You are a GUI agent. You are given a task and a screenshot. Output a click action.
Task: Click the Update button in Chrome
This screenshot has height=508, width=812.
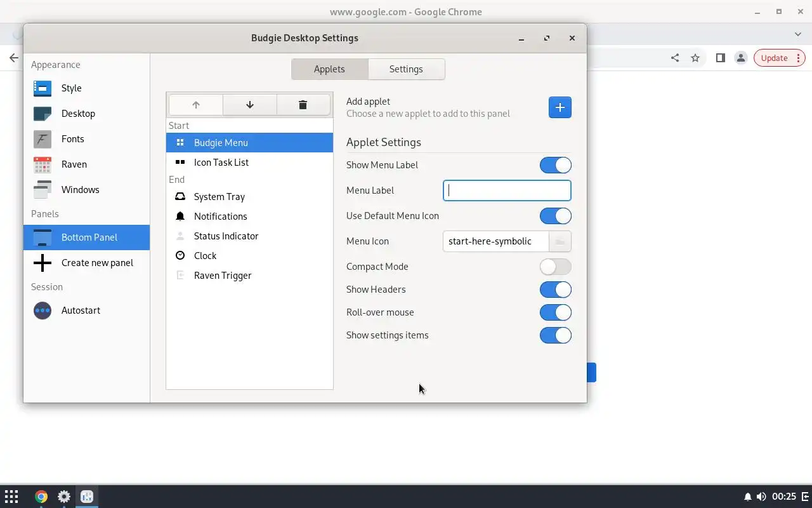(780, 58)
